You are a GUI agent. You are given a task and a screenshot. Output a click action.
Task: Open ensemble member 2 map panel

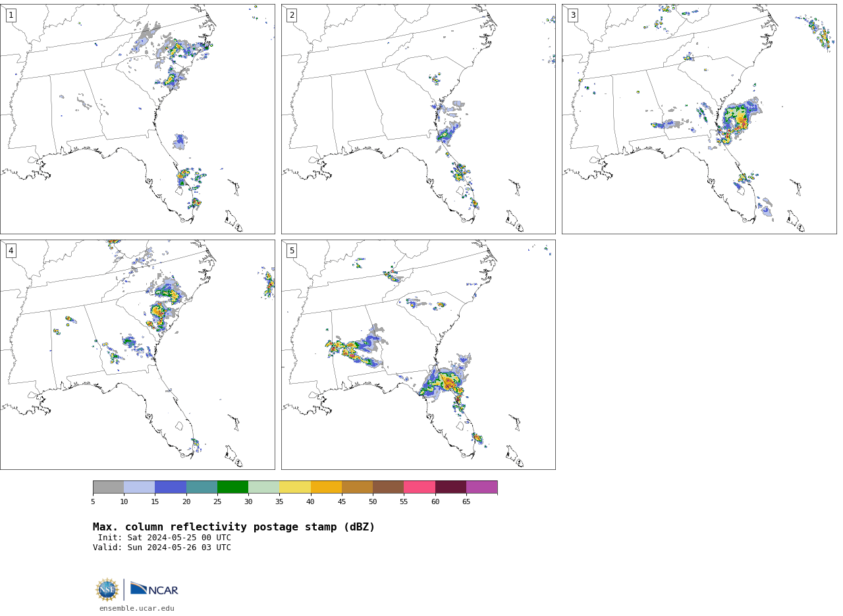point(418,119)
